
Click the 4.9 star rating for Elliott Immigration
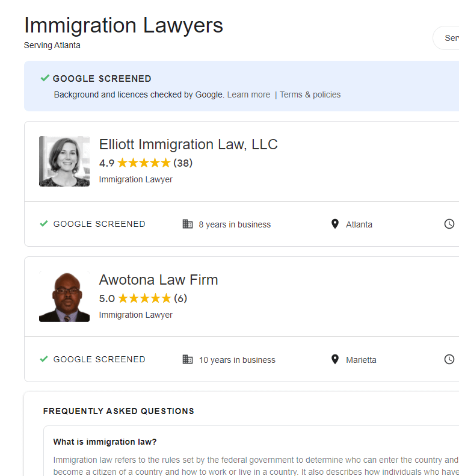[x=144, y=163]
